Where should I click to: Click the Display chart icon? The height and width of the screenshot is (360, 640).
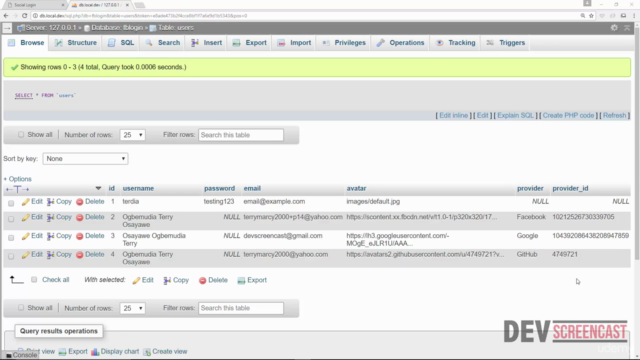(x=95, y=351)
